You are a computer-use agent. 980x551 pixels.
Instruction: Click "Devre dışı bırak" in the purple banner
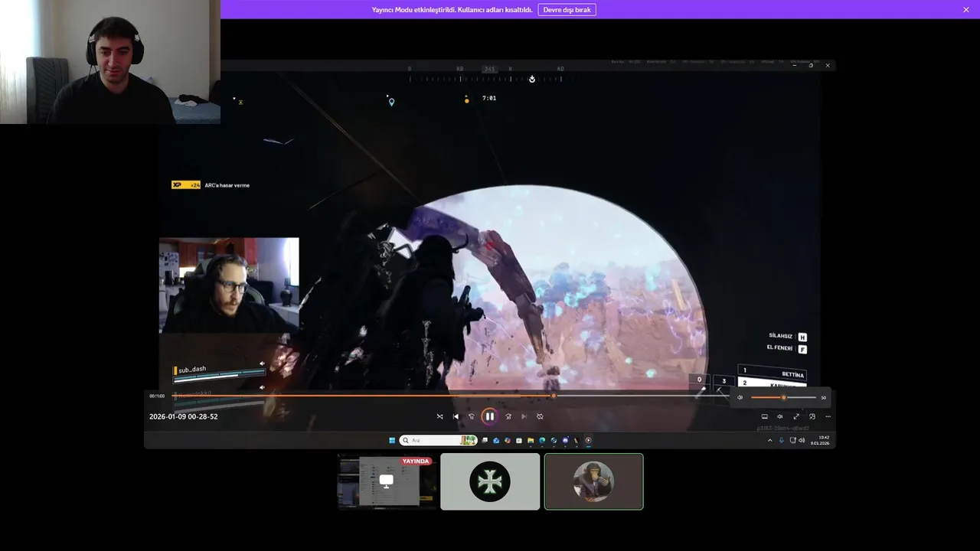tap(567, 10)
